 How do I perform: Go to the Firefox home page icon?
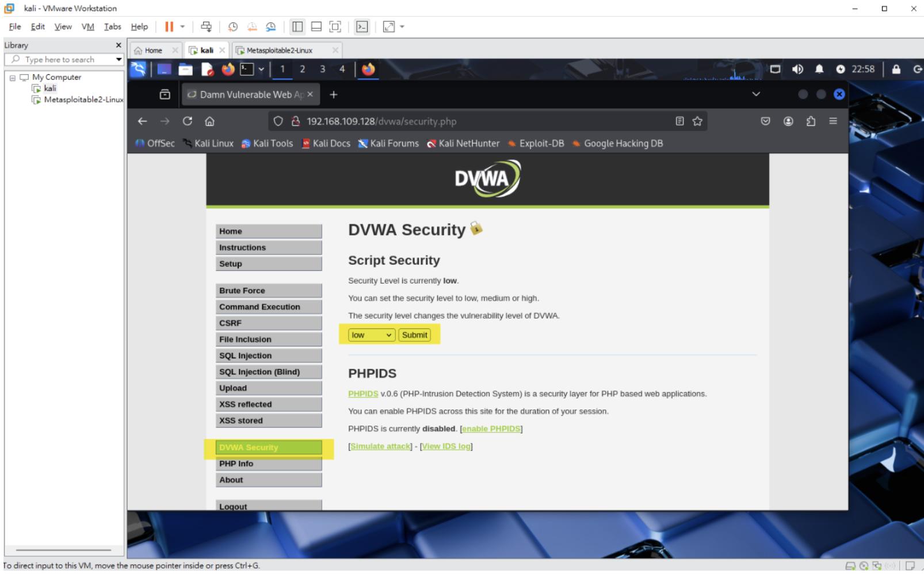tap(209, 121)
